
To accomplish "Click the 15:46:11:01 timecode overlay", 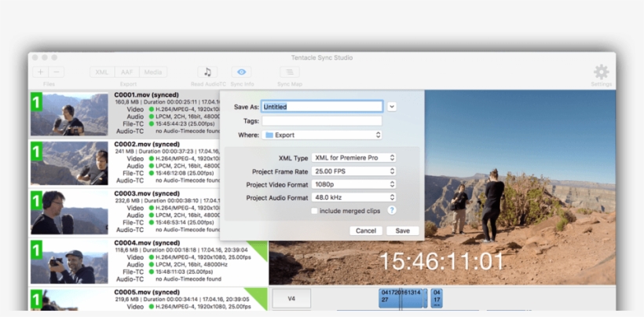I will click(442, 261).
